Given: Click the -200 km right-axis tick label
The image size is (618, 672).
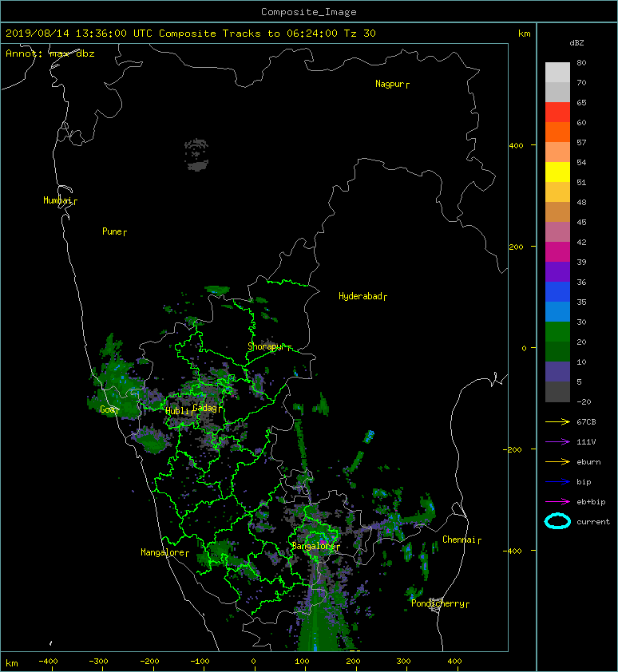Looking at the screenshot, I should [513, 449].
